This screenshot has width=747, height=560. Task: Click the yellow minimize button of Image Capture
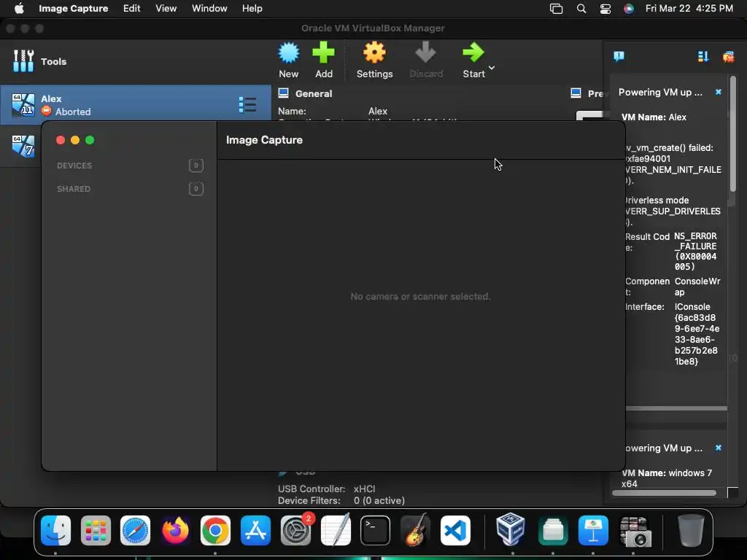tap(75, 140)
